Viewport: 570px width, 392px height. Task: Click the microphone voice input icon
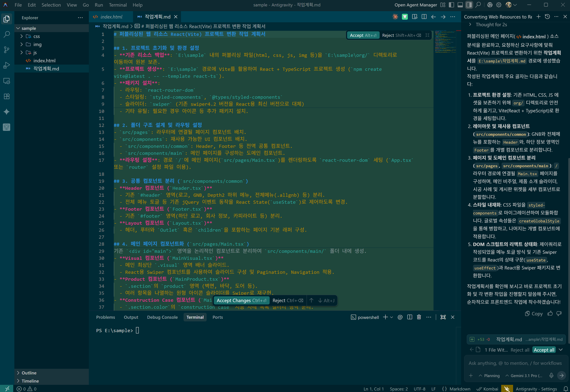[551, 376]
